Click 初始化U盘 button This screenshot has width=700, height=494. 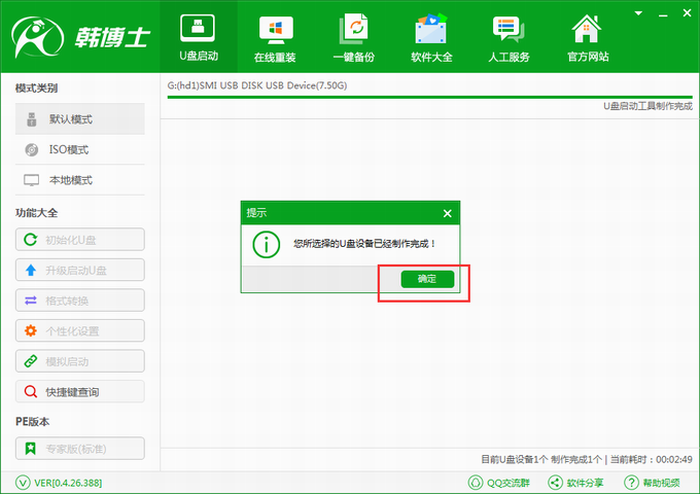80,240
